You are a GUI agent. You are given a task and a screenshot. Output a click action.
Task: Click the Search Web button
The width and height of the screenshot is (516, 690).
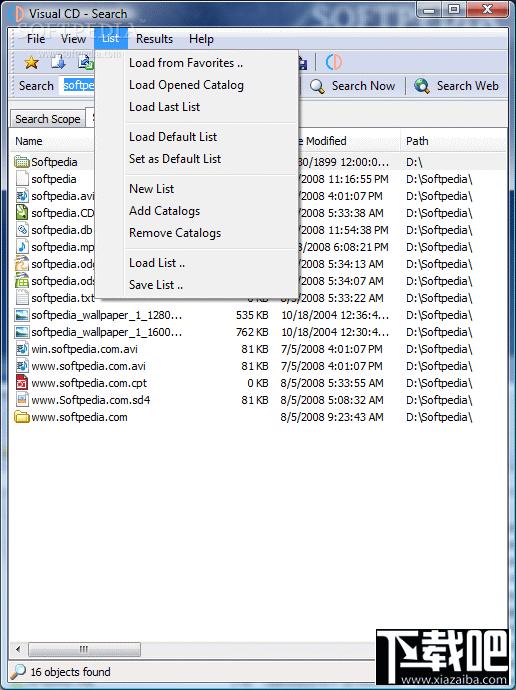[457, 86]
